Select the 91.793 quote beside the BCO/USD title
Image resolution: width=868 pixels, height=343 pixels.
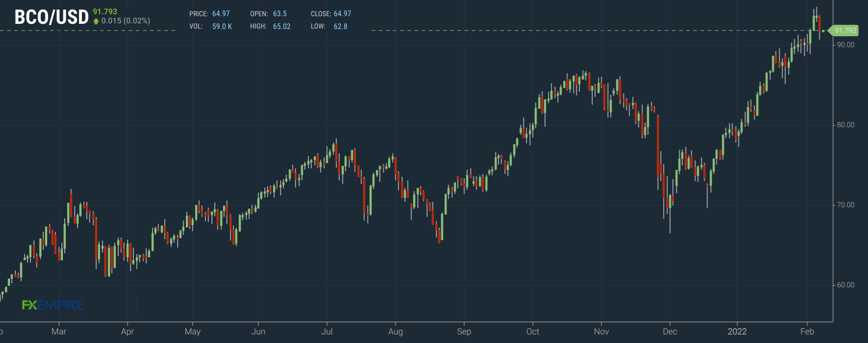(x=105, y=11)
